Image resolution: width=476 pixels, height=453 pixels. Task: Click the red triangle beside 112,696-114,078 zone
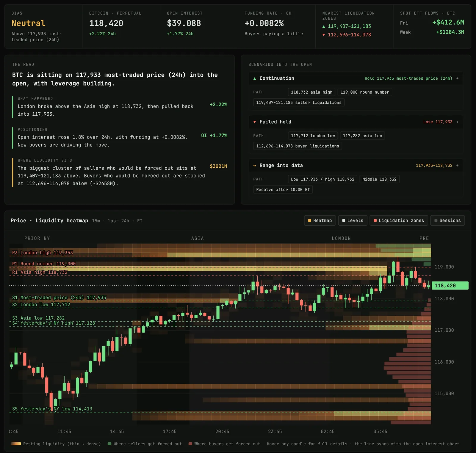[324, 35]
